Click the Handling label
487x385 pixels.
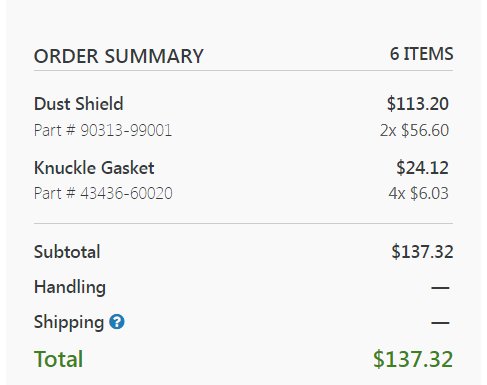[70, 287]
